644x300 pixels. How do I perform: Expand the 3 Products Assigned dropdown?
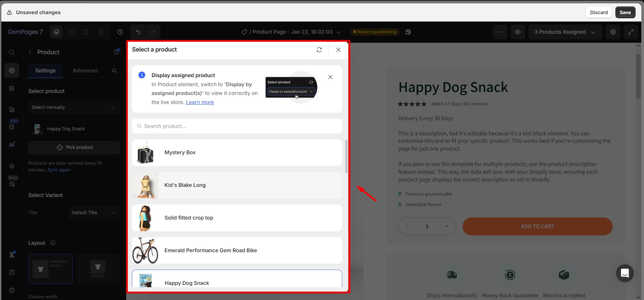pyautogui.click(x=565, y=32)
